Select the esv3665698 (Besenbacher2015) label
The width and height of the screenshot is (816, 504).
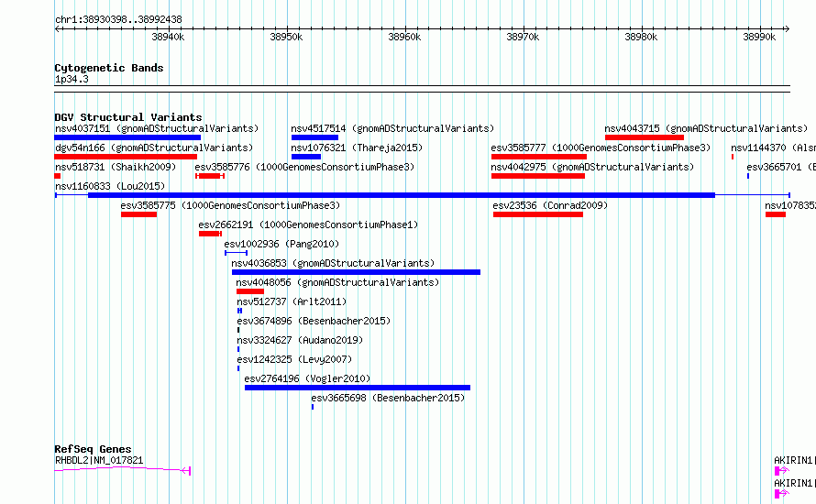[x=388, y=398]
